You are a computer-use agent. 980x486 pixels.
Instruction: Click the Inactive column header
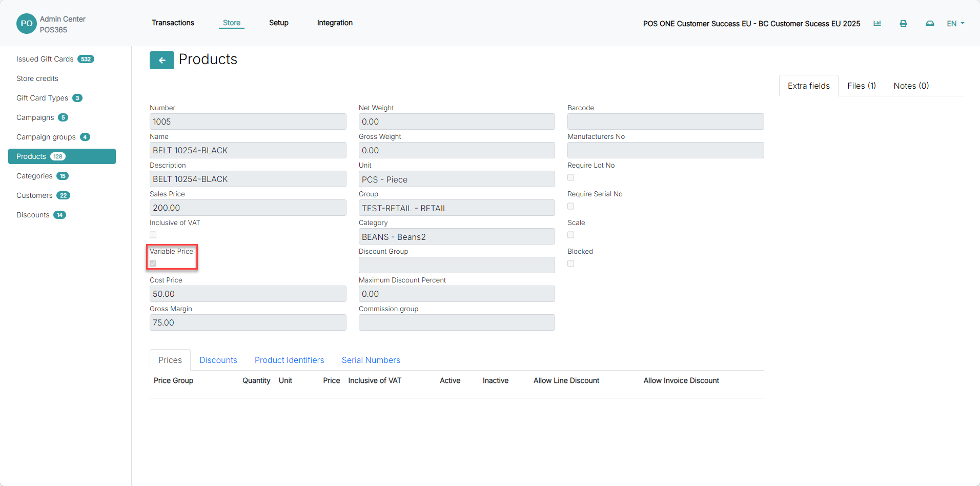click(496, 380)
